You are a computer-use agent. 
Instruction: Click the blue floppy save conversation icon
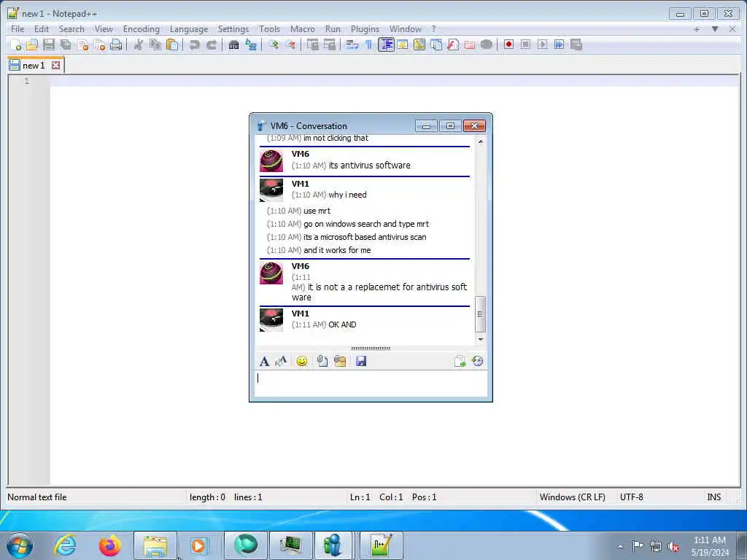point(361,362)
